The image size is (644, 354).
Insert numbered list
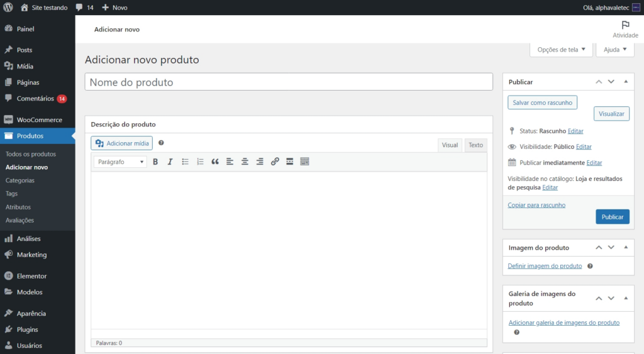tap(200, 162)
